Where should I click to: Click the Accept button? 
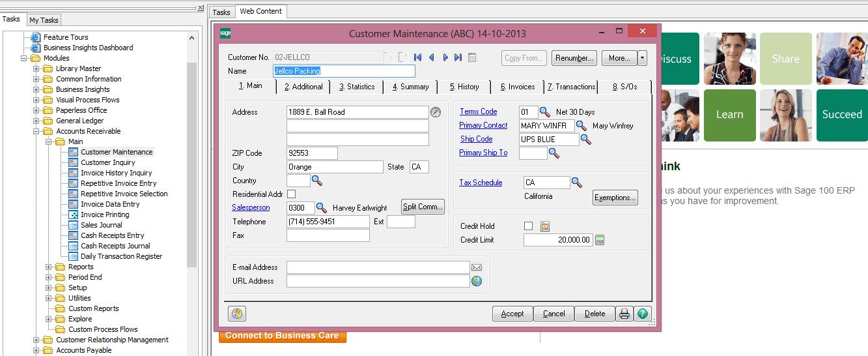(x=512, y=314)
